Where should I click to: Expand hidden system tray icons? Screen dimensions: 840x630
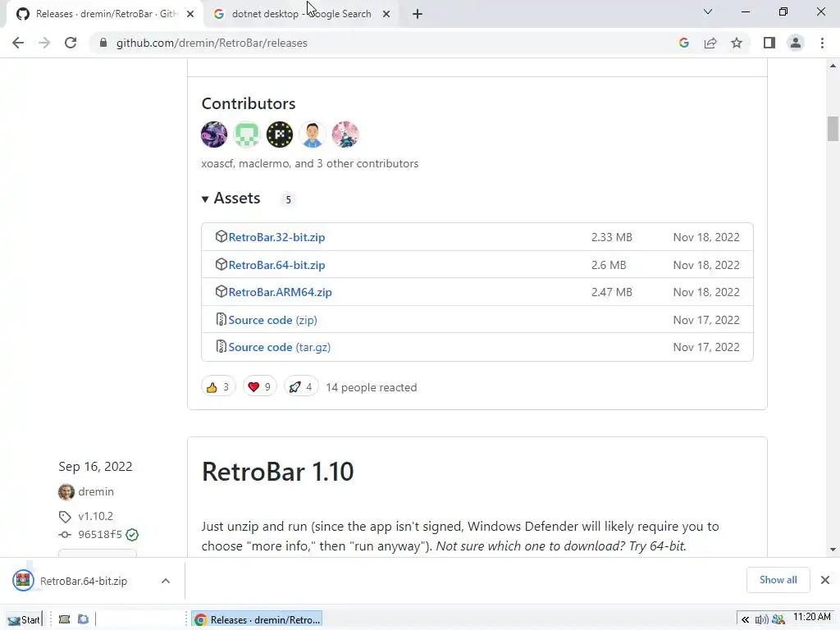coord(745,620)
